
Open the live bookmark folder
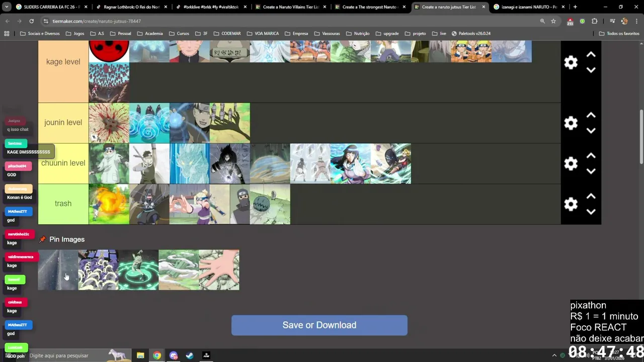(439, 33)
